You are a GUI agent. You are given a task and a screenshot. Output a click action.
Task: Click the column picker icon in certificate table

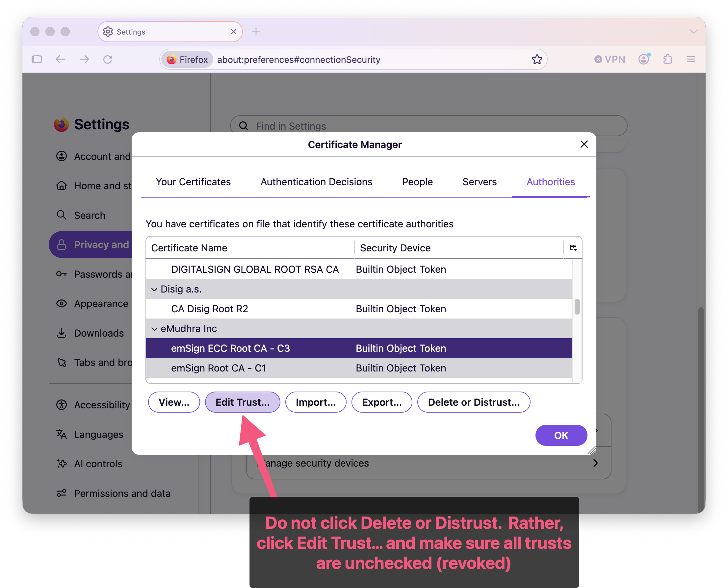[x=573, y=247]
